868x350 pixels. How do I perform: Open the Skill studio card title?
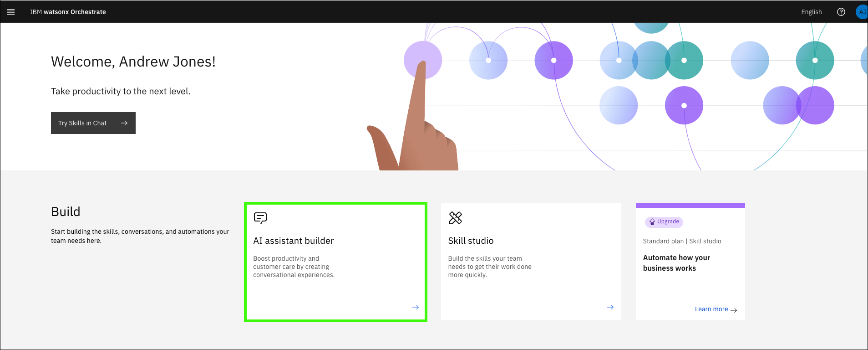click(471, 241)
